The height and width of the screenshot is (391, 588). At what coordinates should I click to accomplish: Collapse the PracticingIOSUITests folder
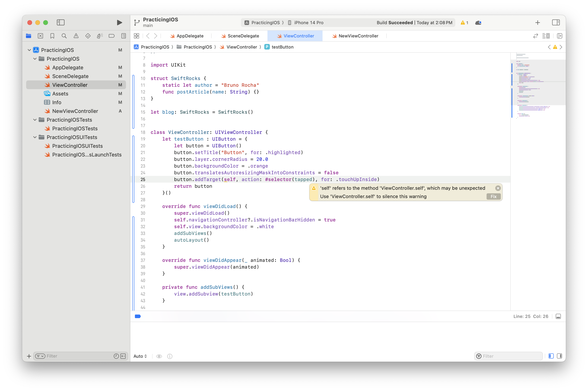(x=35, y=137)
